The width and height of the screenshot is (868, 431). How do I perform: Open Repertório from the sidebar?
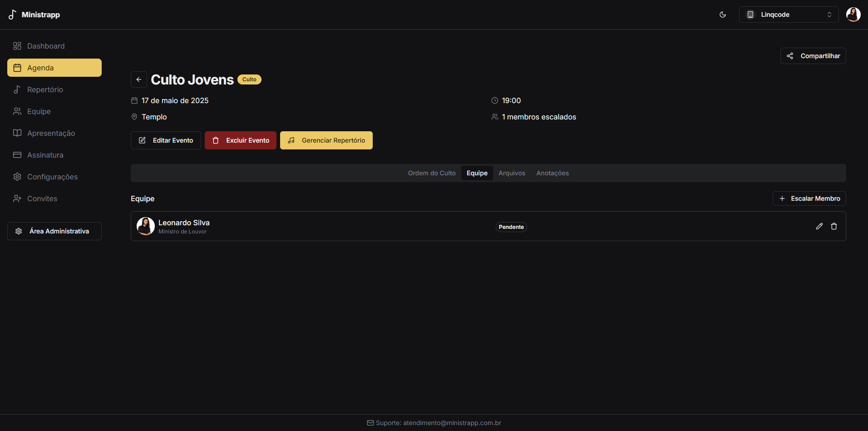pos(45,89)
